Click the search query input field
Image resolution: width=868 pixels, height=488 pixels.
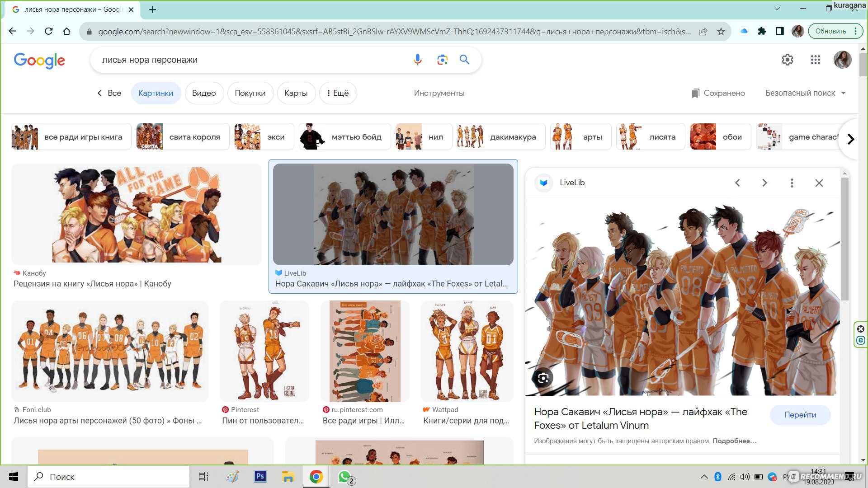point(253,60)
